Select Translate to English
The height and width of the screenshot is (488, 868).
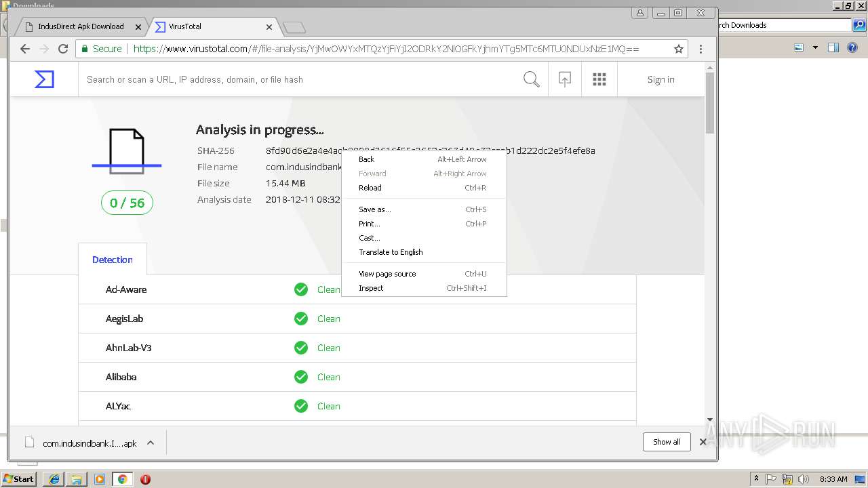(x=422, y=252)
